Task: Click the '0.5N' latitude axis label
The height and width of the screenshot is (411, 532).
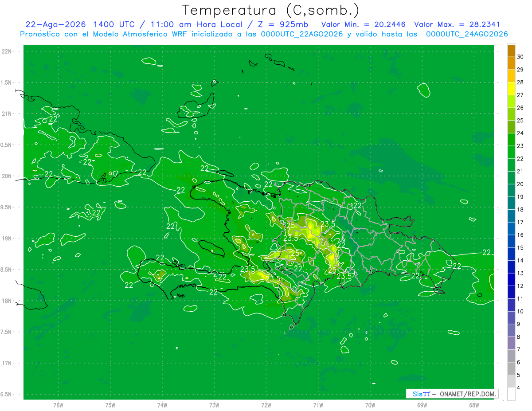Action: pos(7,145)
